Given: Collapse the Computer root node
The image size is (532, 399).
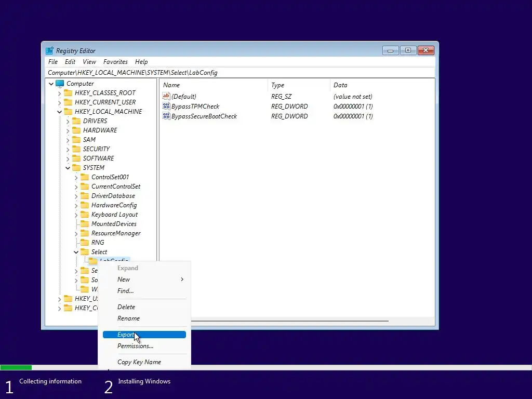Looking at the screenshot, I should click(51, 84).
